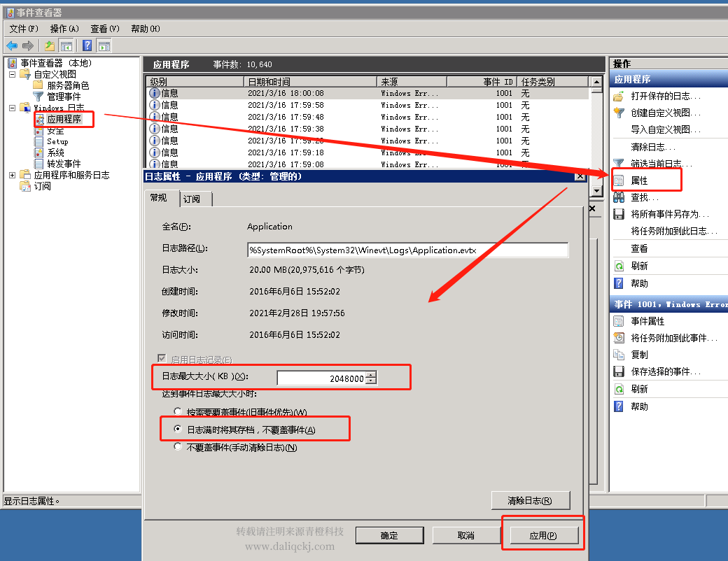Click the max log size input field
Screen dimensions: 728x561
[x=321, y=378]
